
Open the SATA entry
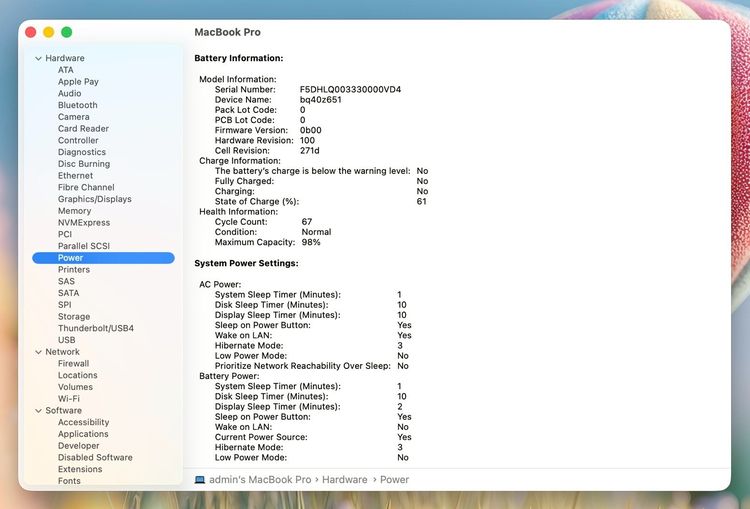[68, 293]
